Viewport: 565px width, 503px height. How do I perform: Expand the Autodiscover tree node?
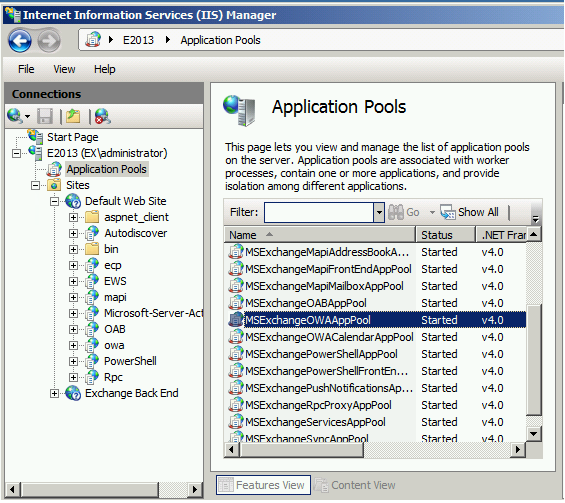(x=73, y=233)
